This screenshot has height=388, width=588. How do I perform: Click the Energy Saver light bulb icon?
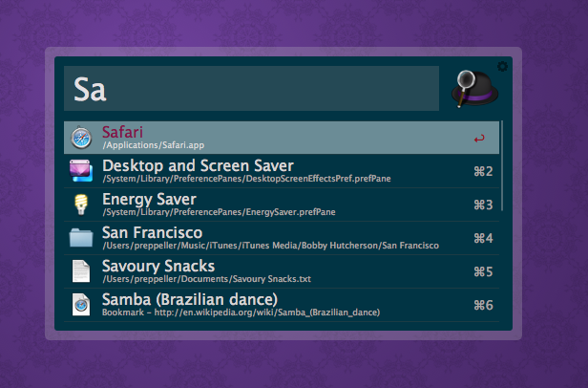[81, 205]
